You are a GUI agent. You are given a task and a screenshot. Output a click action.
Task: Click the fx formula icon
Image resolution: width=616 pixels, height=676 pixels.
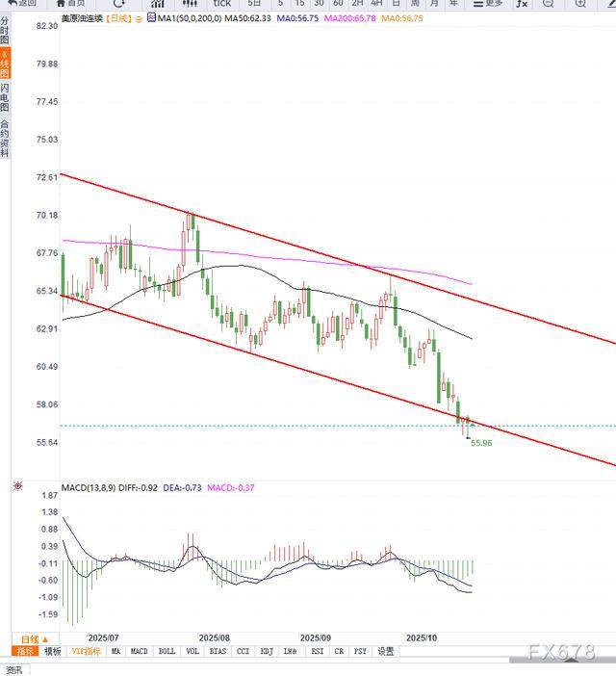[522, 3]
